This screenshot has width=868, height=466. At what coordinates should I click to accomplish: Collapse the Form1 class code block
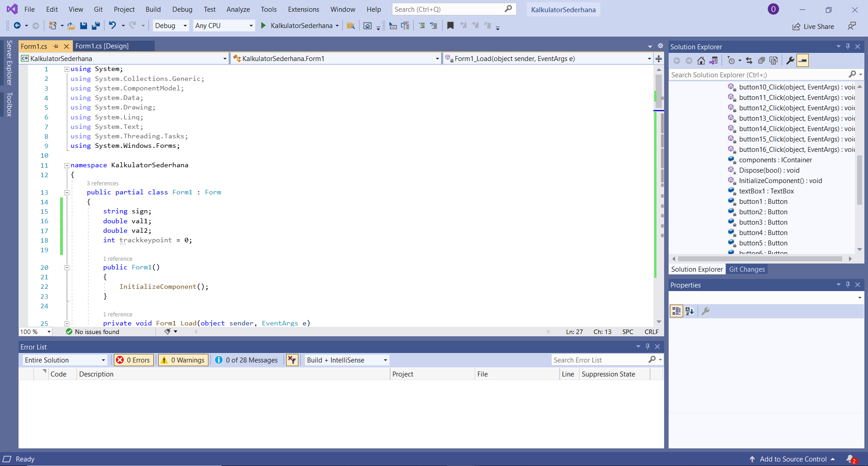tap(67, 193)
